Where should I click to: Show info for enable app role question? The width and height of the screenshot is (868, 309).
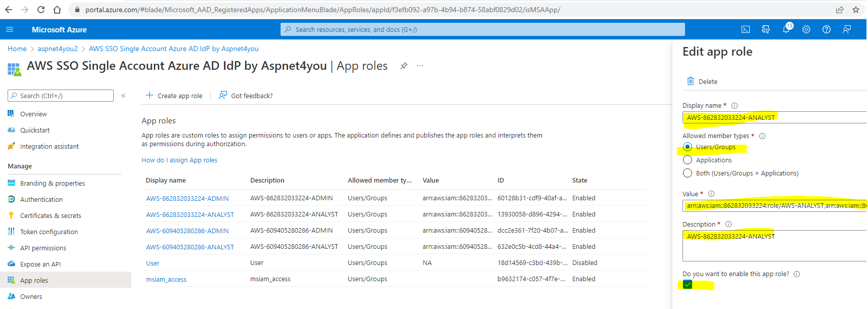click(x=797, y=274)
